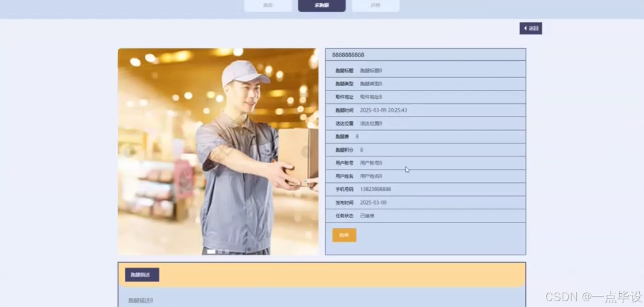Viewport: 644px width, 307px height.
Task: Click the 返回 back button
Action: [530, 29]
